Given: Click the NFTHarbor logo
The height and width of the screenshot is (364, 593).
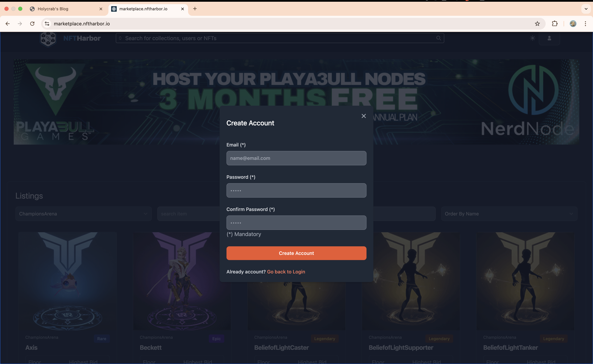Looking at the screenshot, I should [70, 39].
